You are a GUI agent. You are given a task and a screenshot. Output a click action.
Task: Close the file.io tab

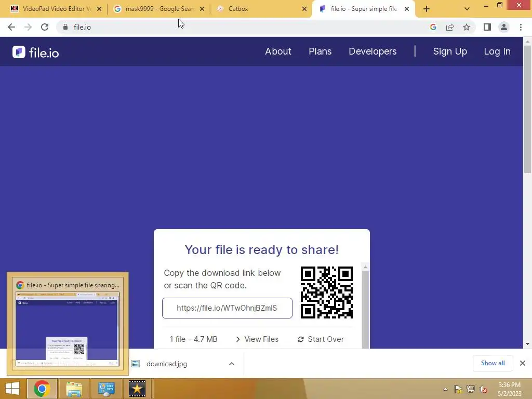click(x=407, y=9)
